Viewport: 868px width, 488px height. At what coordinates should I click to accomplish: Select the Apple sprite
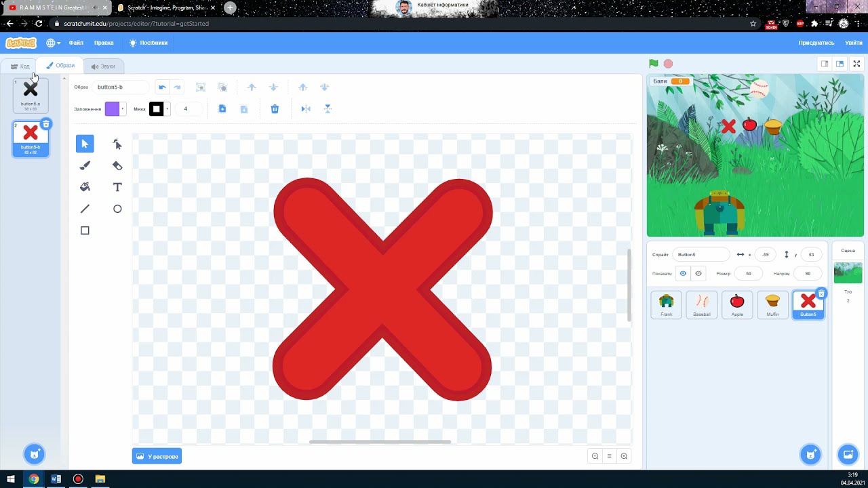click(x=737, y=304)
